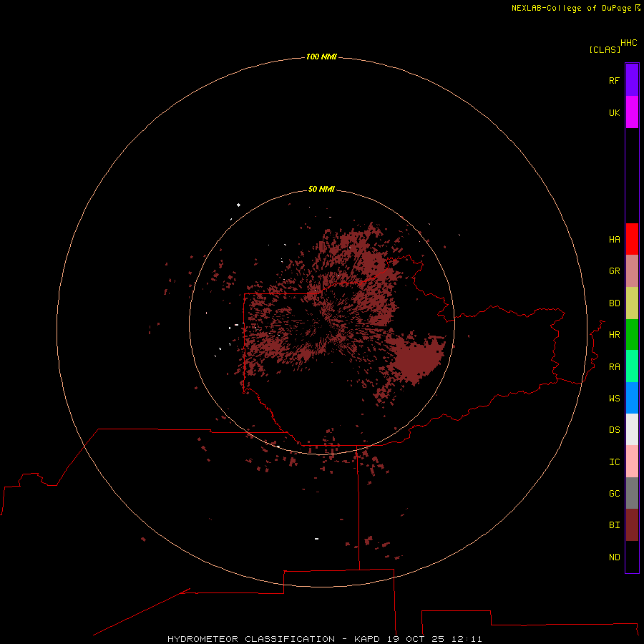Click the HA legend label
Image resolution: width=644 pixels, height=644 pixels.
tap(614, 240)
